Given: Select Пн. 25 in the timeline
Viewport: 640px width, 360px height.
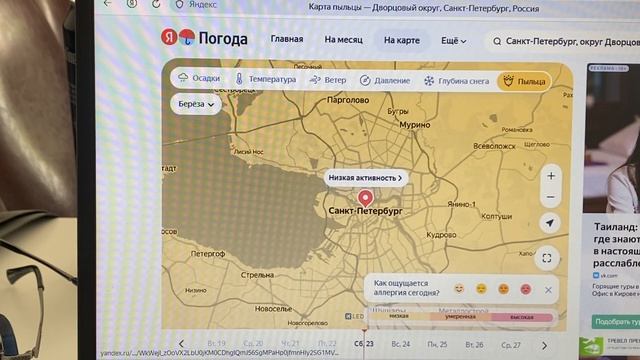Looking at the screenshot, I should point(437,344).
